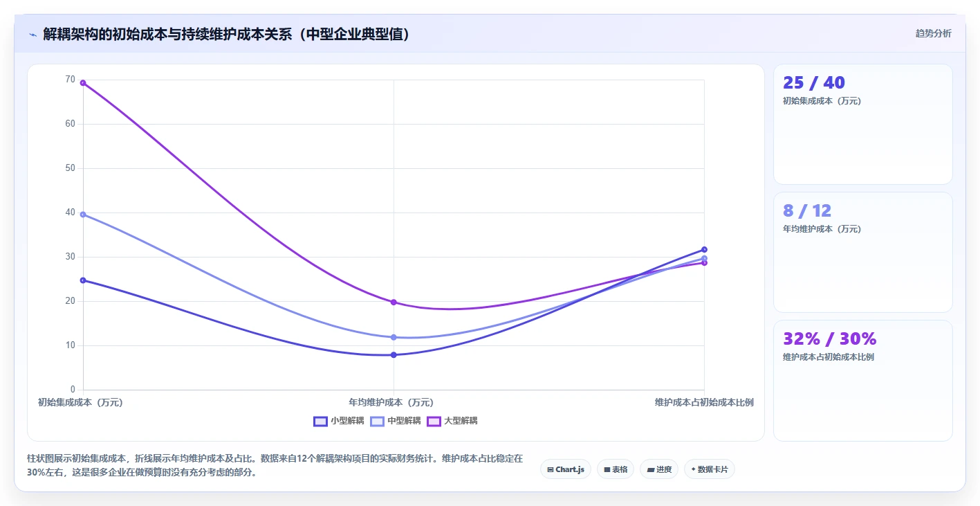Click the chart title heading text
Image resolution: width=980 pixels, height=506 pixels.
pyautogui.click(x=226, y=34)
